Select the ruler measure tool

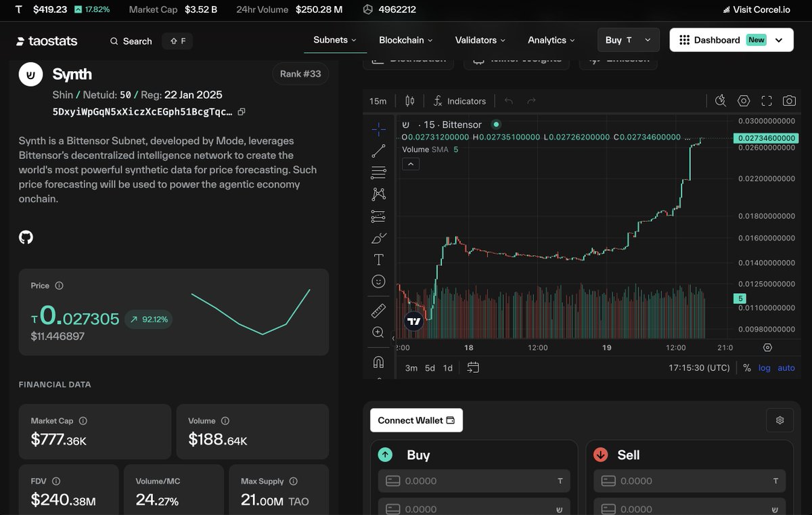coord(378,311)
